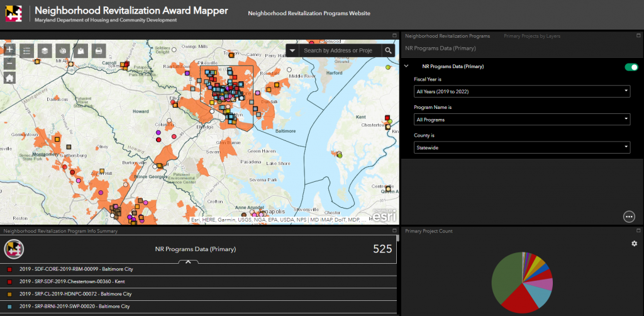Image resolution: width=644 pixels, height=316 pixels.
Task: Click the Print map icon
Action: click(98, 50)
